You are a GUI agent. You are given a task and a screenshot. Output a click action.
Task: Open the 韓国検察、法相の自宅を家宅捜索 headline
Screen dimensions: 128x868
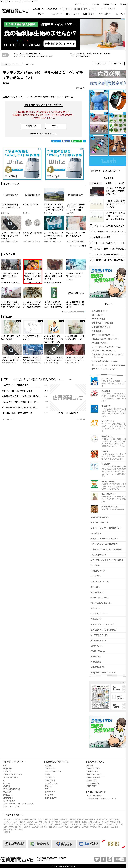pyautogui.click(x=17, y=413)
